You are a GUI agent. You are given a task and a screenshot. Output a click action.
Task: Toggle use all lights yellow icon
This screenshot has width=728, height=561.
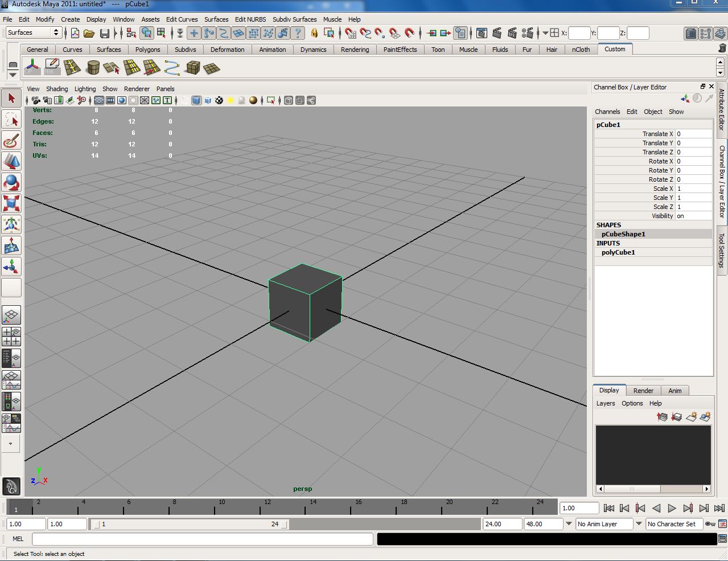tap(231, 100)
